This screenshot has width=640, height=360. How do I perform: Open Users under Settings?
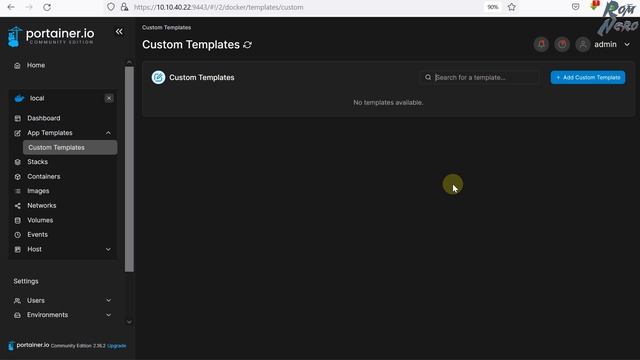click(x=36, y=300)
